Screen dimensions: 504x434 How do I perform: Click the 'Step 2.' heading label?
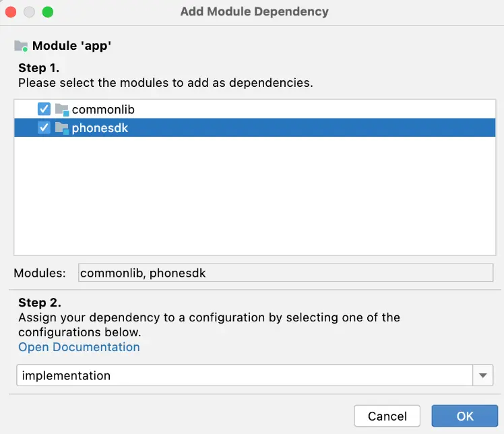[40, 303]
